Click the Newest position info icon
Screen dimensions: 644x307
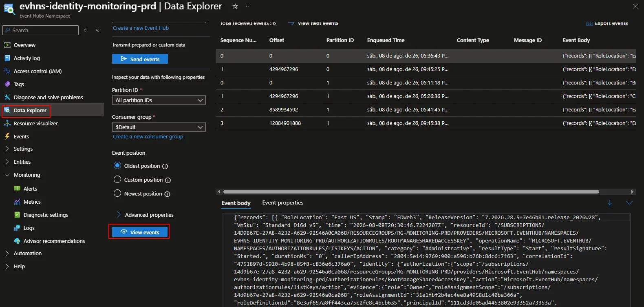tap(167, 194)
